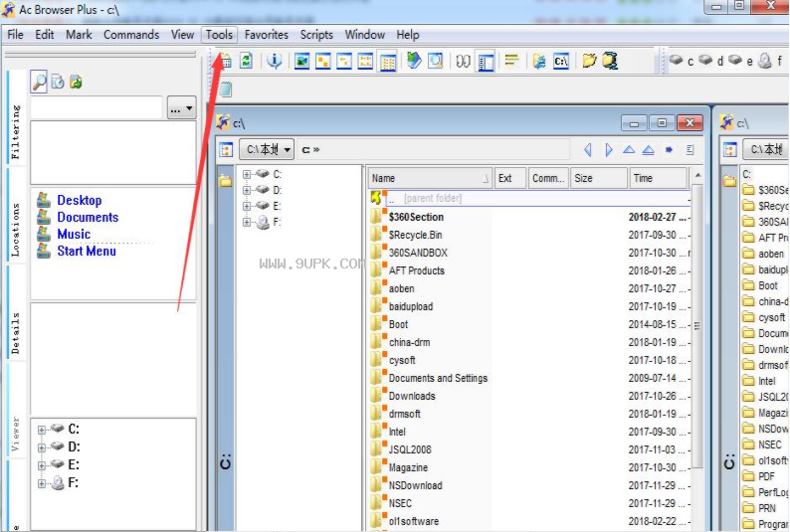Select large icons view button

tap(323, 62)
